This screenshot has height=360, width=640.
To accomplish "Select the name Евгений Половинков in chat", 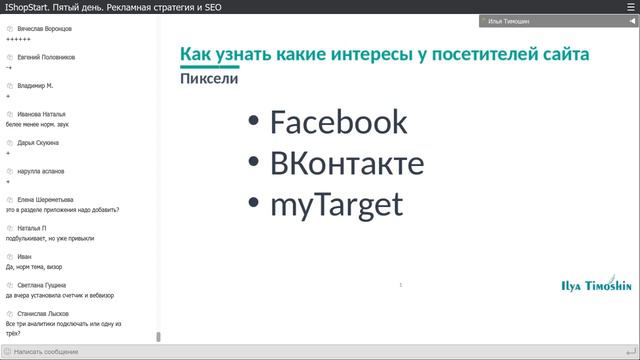I will click(46, 57).
